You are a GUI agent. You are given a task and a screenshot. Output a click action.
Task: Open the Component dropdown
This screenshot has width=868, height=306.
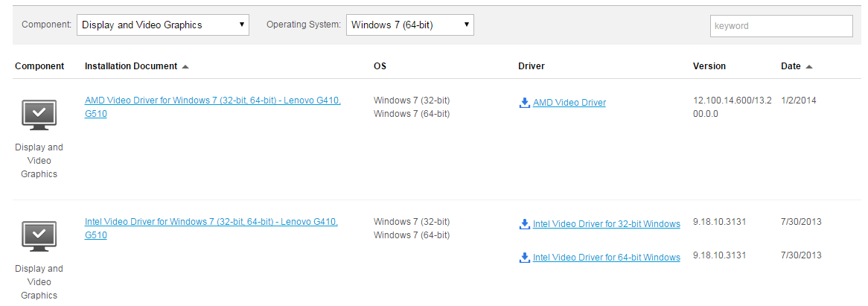point(163,25)
